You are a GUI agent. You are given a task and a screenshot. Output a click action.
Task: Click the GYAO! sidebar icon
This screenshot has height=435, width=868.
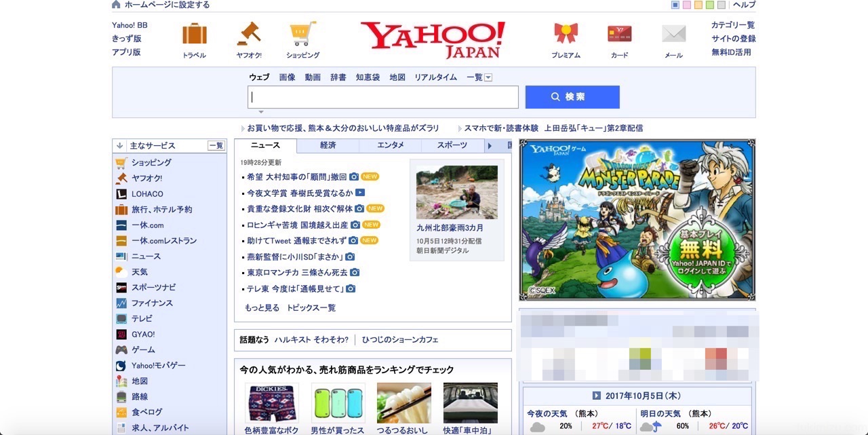click(121, 335)
